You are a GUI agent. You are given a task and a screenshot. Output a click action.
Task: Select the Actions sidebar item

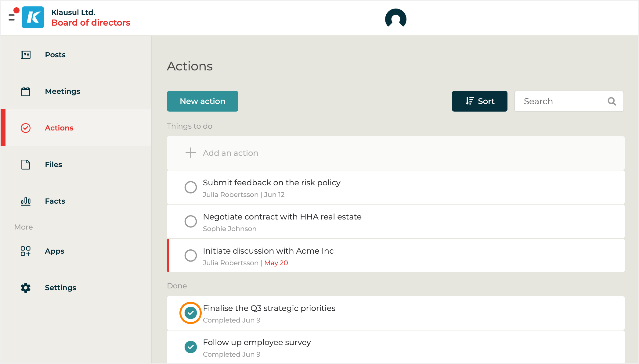(x=59, y=128)
